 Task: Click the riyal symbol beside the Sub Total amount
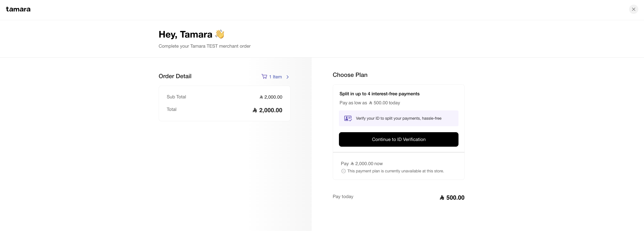pos(261,97)
